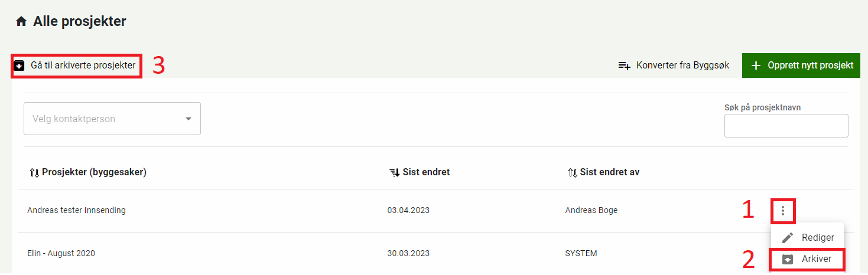Click the archive box icon at top left
Image resolution: width=868 pixels, height=275 pixels.
click(x=19, y=65)
